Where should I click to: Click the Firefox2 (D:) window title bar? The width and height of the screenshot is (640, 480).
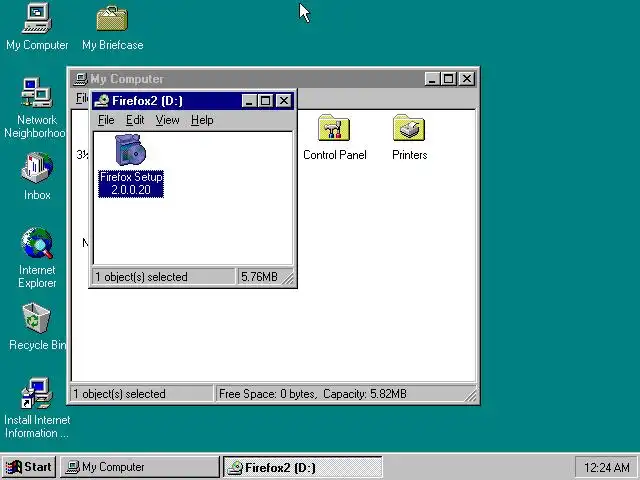tap(192, 101)
